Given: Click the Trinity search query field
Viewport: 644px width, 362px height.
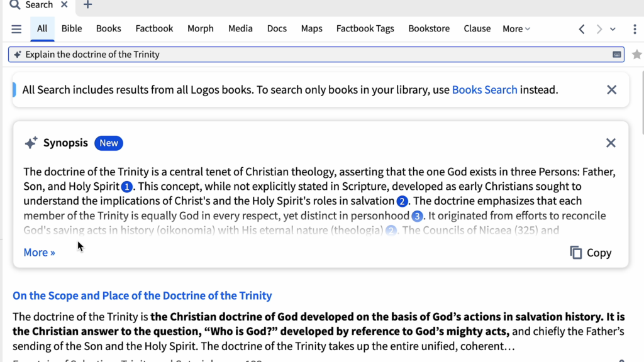Looking at the screenshot, I should tap(314, 55).
